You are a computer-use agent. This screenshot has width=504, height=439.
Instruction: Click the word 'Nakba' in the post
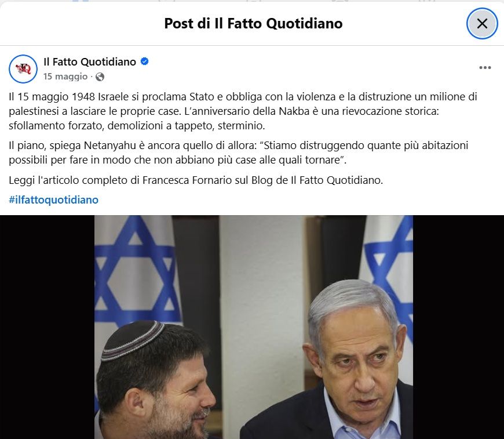(x=294, y=111)
